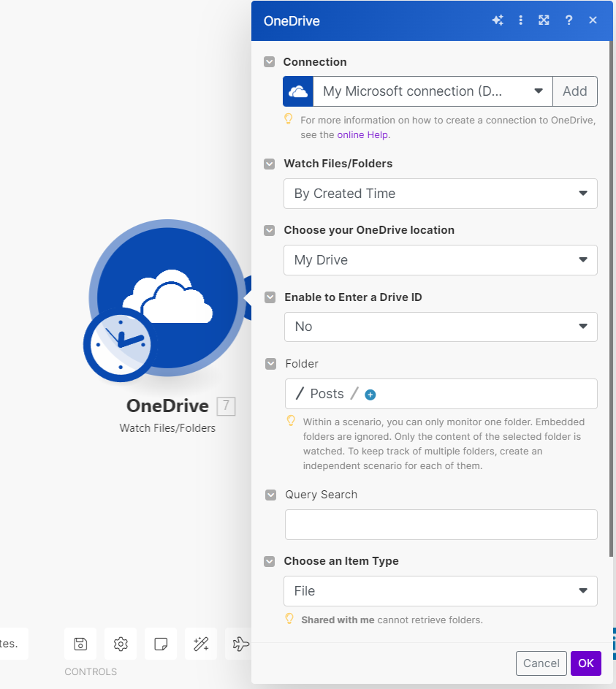
Task: Open the By Created Time dropdown
Action: [440, 194]
